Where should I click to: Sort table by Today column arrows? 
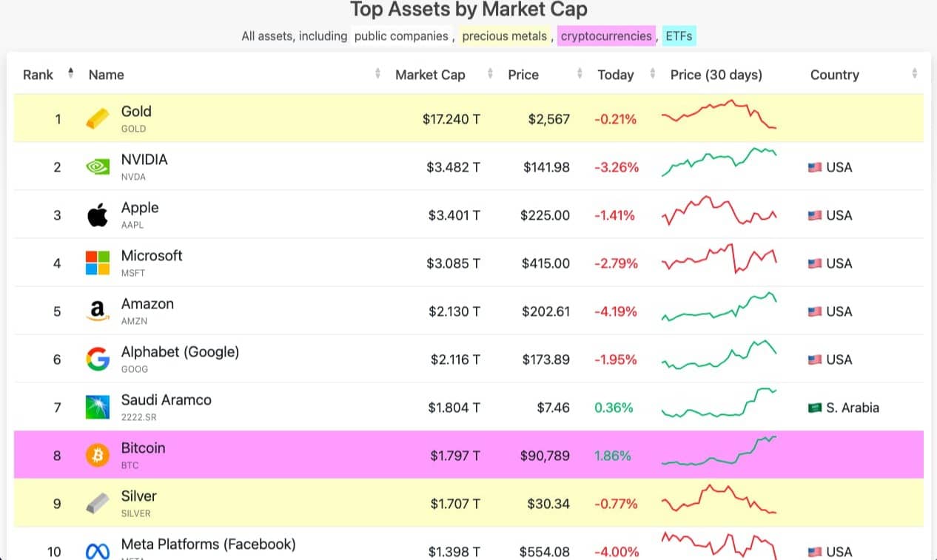[x=652, y=73]
